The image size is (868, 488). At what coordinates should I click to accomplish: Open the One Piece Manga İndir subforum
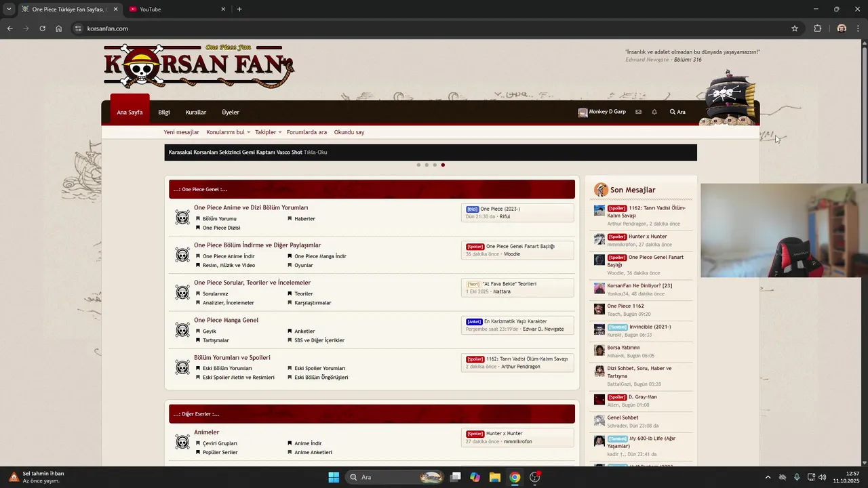pos(320,256)
